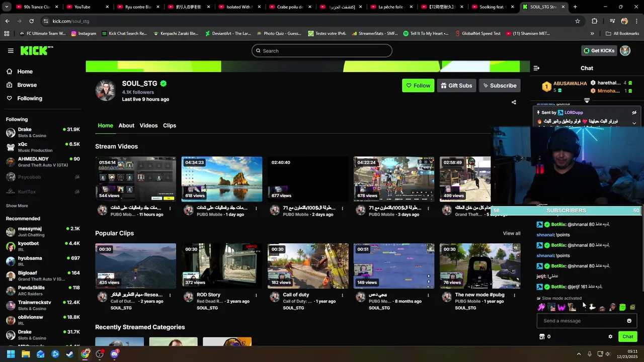The width and height of the screenshot is (644, 362).
Task: Open options for the 677 views video
Action: (x=342, y=208)
